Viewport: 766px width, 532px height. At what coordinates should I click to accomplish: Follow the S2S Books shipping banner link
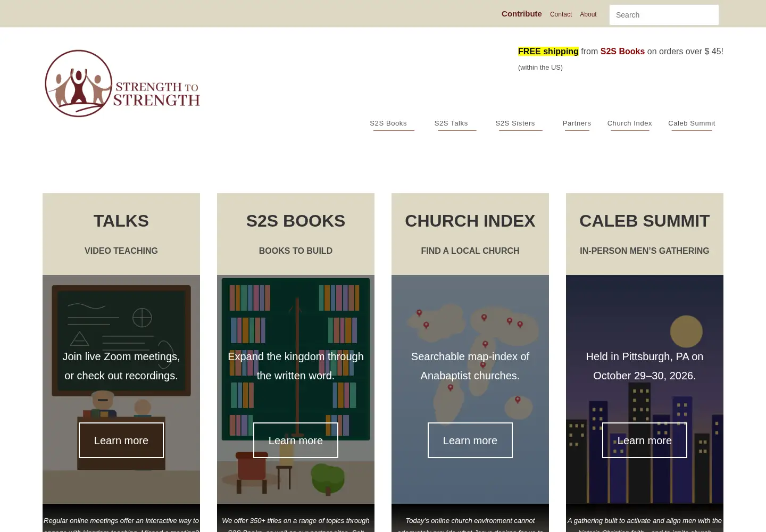[x=622, y=51]
